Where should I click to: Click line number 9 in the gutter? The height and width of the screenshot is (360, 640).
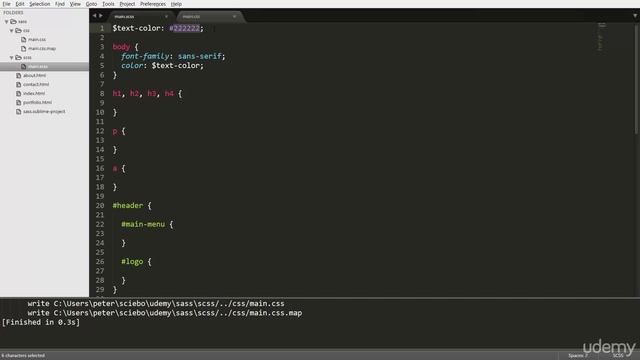coord(102,103)
